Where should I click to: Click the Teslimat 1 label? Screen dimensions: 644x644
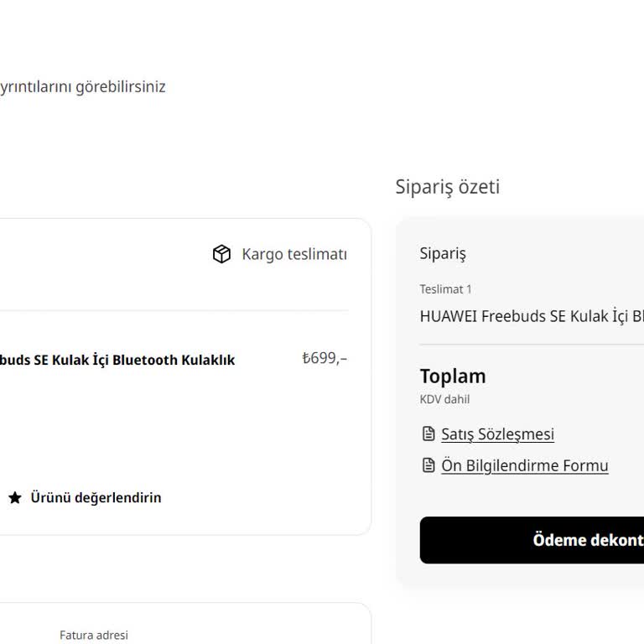[445, 289]
